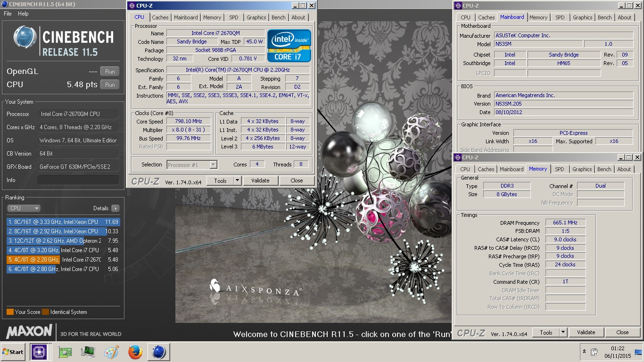Click BIOS version N53SM.205 value
644x362 pixels.
coord(563,104)
